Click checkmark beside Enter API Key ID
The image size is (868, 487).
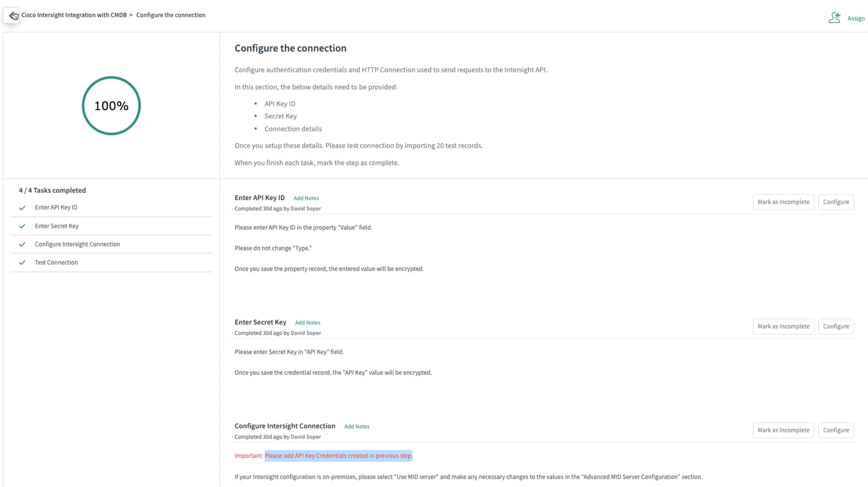[x=22, y=208]
